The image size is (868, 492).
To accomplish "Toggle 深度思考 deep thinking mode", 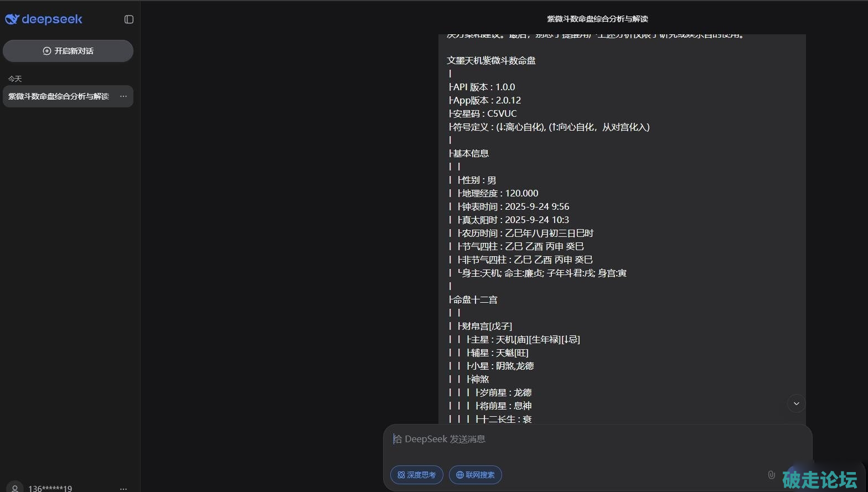I will tap(416, 475).
